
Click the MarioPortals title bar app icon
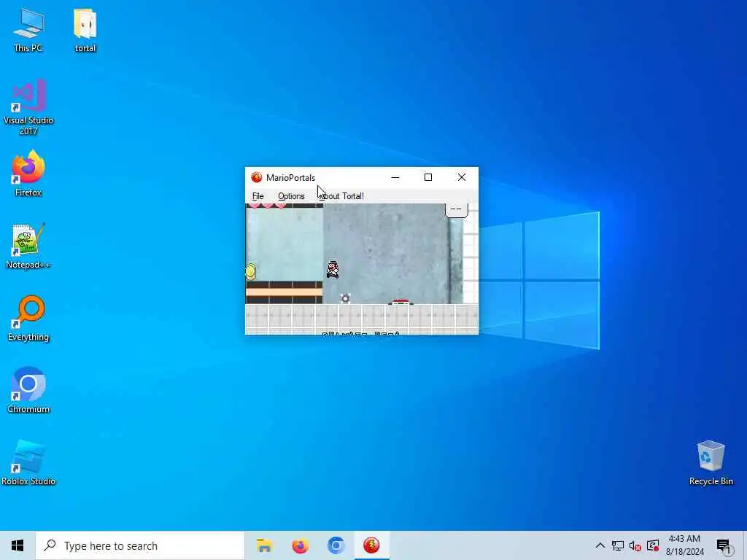[257, 178]
